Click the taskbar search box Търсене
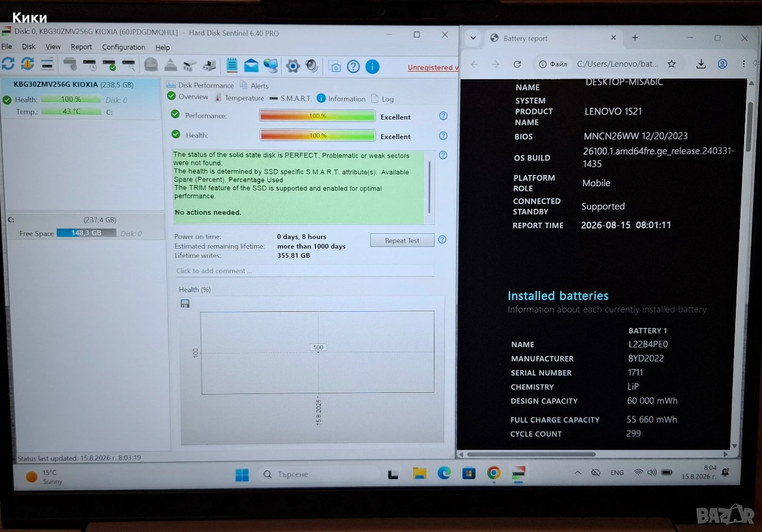Screen dimensions: 762x532 320,474
